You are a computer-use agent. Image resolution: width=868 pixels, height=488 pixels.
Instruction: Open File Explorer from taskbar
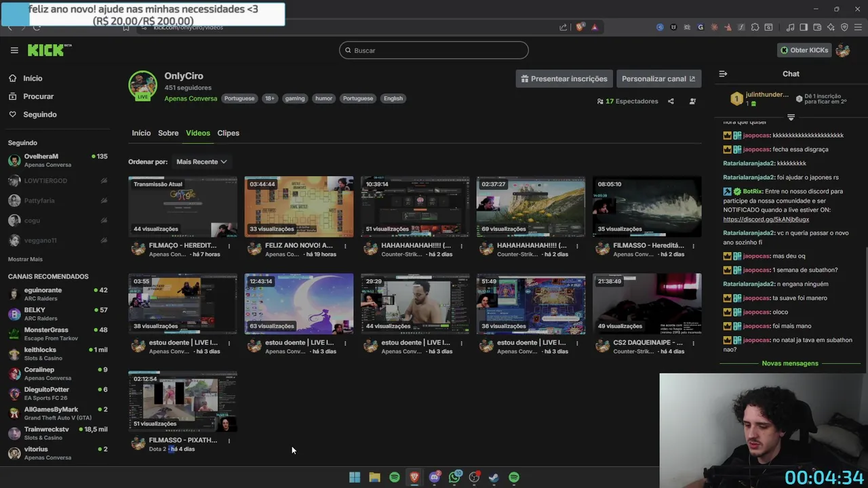pos(374,477)
